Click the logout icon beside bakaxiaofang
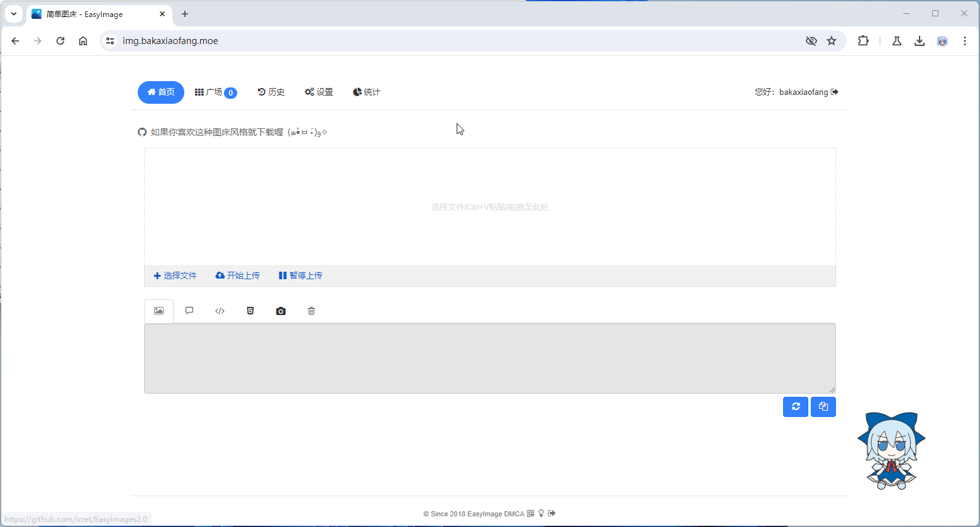This screenshot has width=980, height=527. (x=835, y=92)
